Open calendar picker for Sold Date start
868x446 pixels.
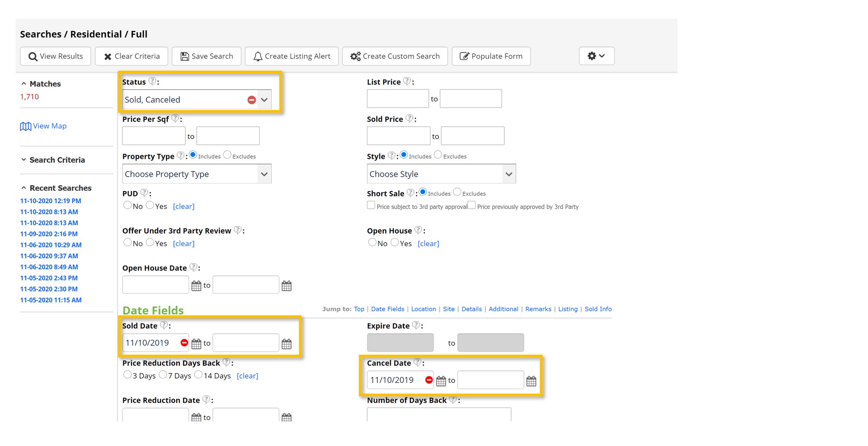tap(196, 344)
